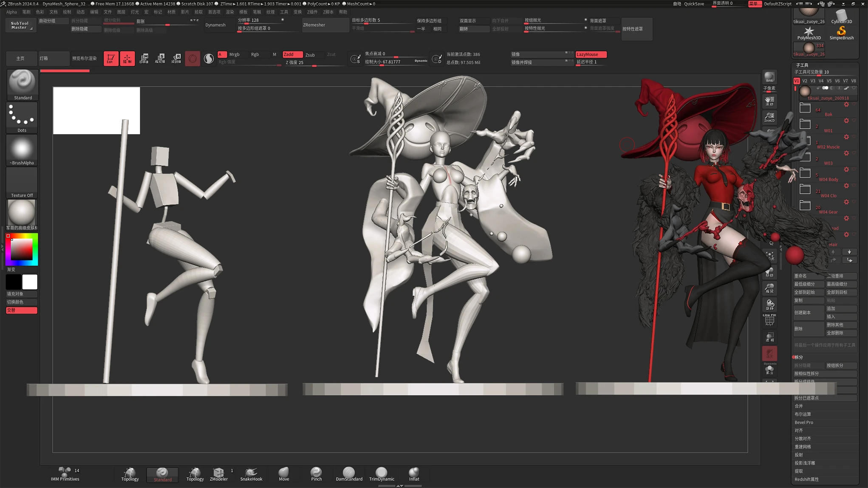Switch to Scale transform mode icon
The height and width of the screenshot is (488, 868).
click(160, 58)
